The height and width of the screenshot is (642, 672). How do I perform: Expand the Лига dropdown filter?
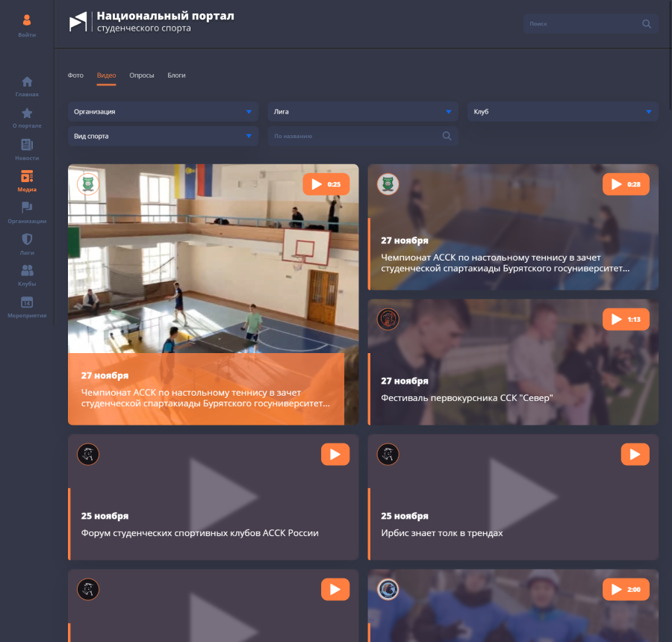(363, 112)
